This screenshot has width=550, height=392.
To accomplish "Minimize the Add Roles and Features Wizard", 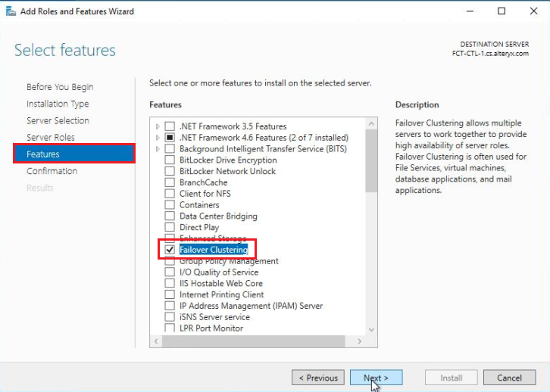I will click(x=466, y=11).
